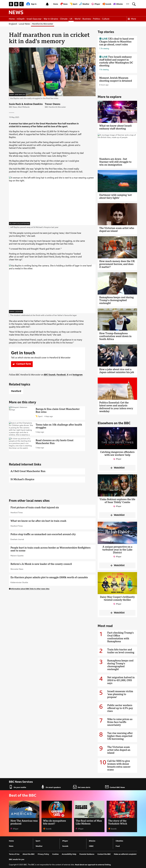
Task: Open the three-dots more menu in top bar
Action: (127, 4)
